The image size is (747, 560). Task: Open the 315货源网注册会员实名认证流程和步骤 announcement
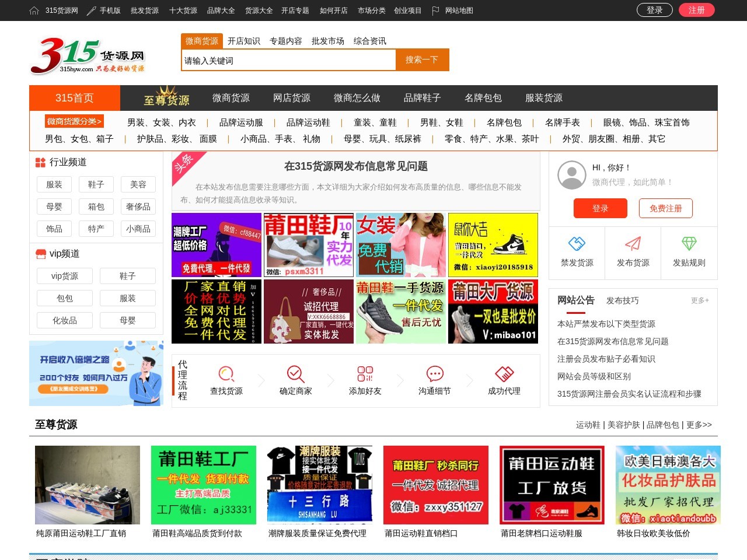click(x=629, y=394)
